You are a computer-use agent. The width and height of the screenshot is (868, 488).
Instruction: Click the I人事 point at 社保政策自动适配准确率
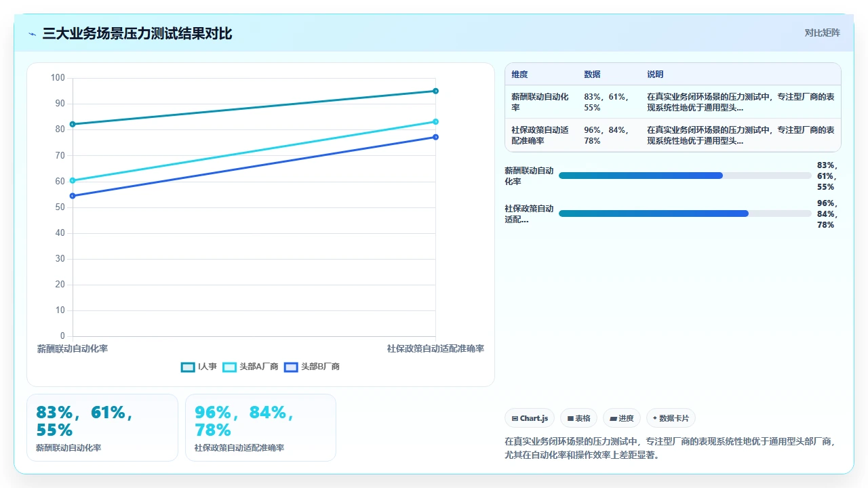pyautogui.click(x=435, y=91)
